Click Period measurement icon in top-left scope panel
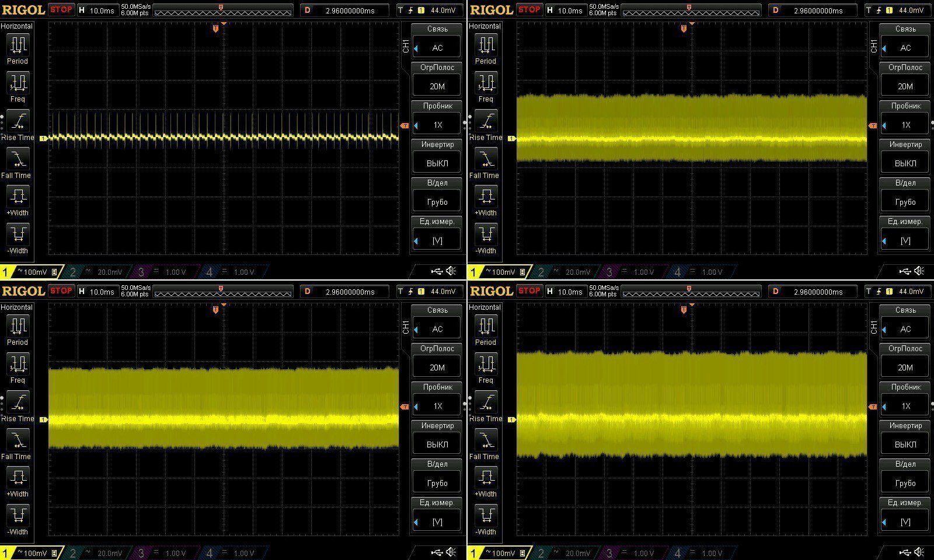934x560 pixels. pyautogui.click(x=18, y=45)
